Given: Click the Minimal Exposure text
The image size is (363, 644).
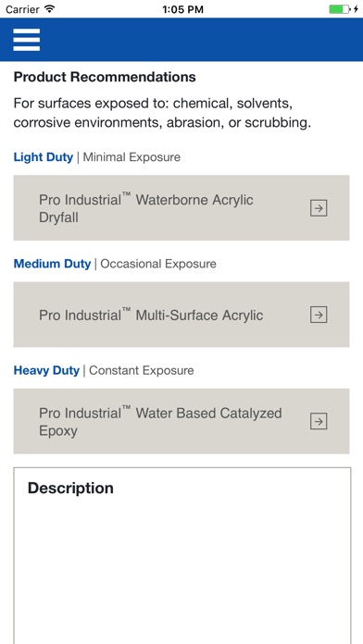Looking at the screenshot, I should pyautogui.click(x=131, y=157).
